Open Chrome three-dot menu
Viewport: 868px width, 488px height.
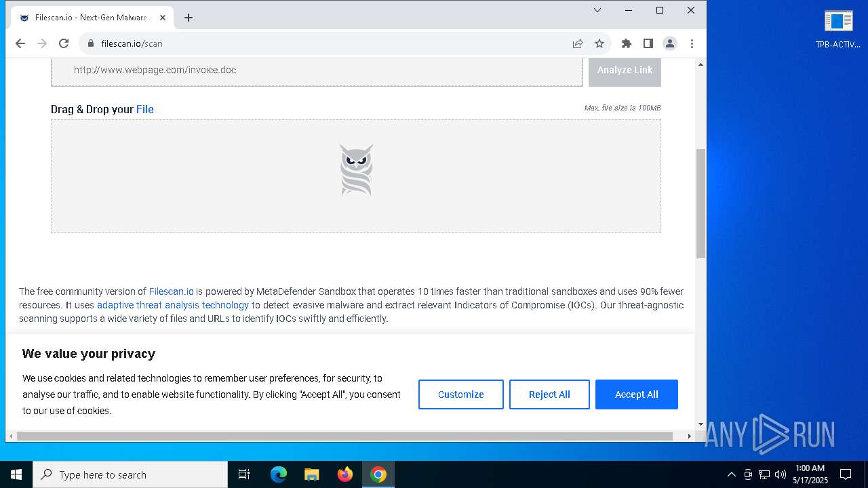click(692, 43)
